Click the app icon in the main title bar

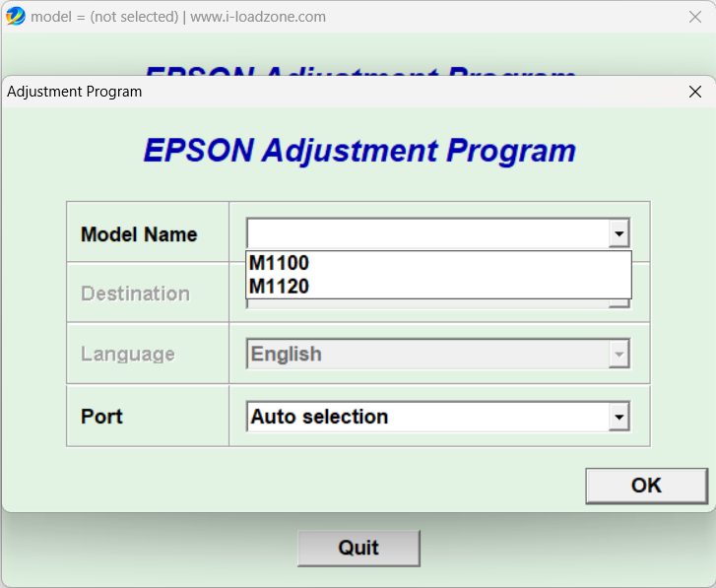click(15, 17)
